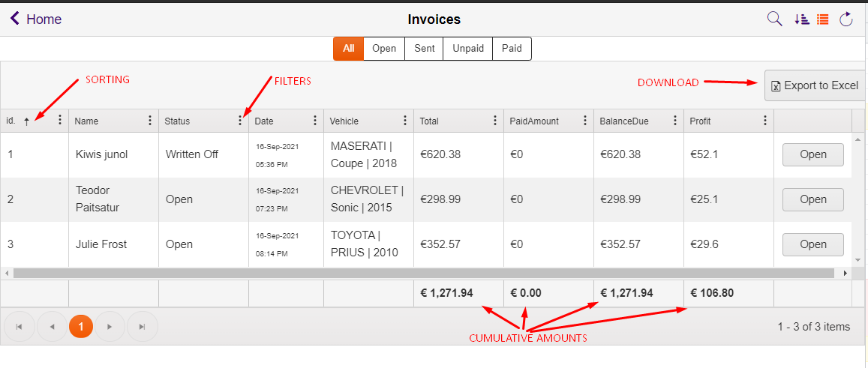
Task: Refresh the invoices list
Action: 845,19
